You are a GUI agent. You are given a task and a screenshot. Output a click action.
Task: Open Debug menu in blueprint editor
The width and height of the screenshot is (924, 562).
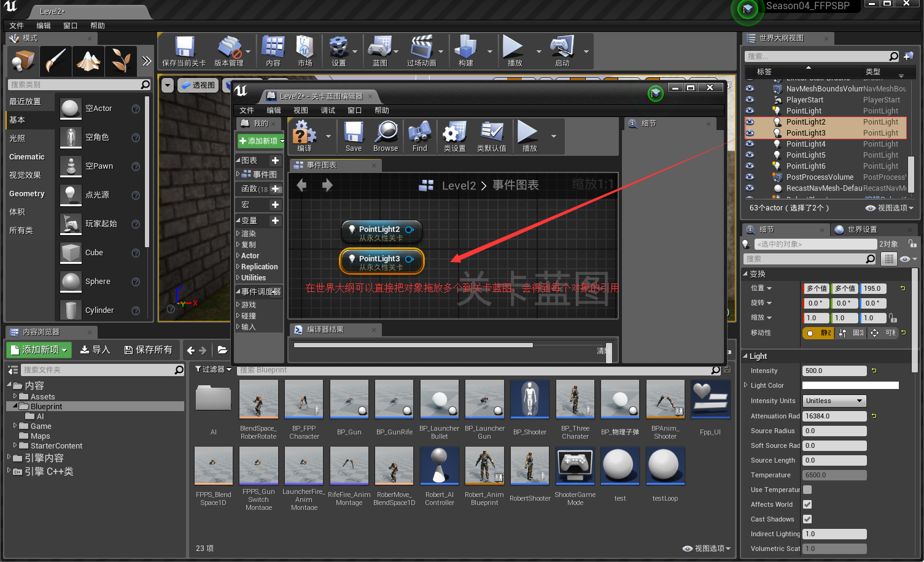(x=328, y=110)
